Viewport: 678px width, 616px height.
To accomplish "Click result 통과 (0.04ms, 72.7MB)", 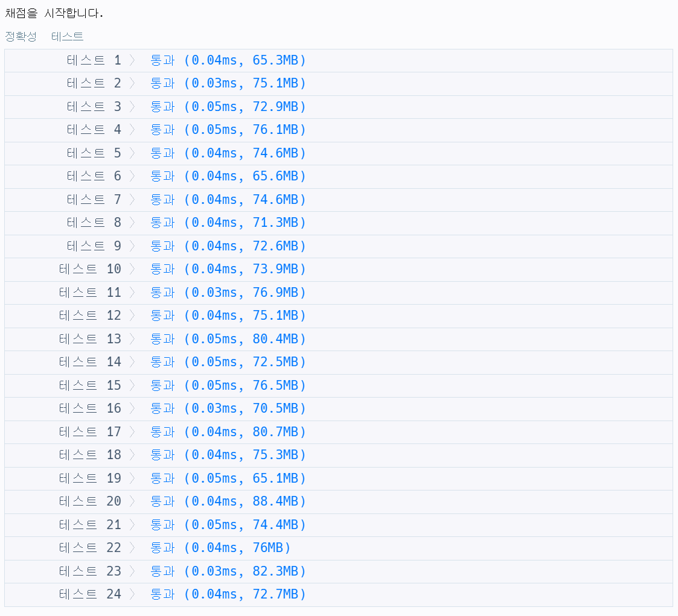I will click(228, 594).
